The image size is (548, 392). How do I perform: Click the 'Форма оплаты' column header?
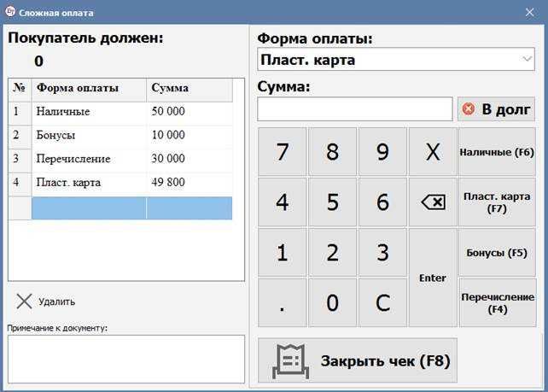click(x=89, y=88)
